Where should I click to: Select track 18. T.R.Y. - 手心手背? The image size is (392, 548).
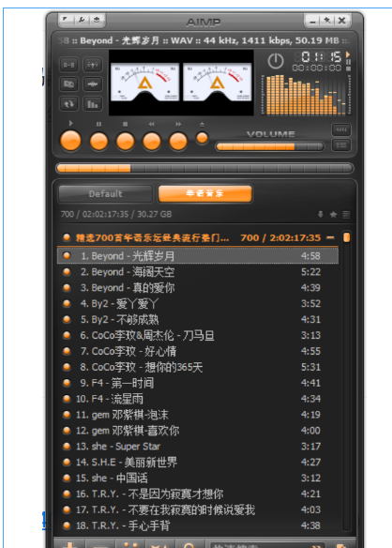(198, 525)
